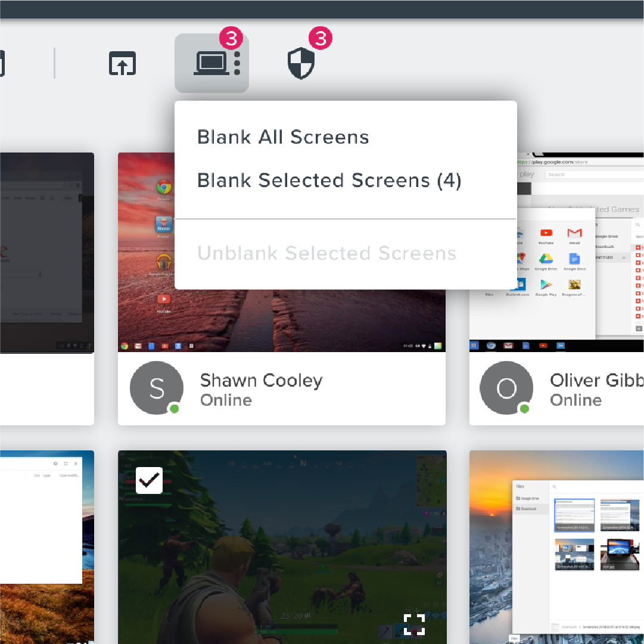Click Shawn Cooley's avatar circle
Screen dimensions: 644x644
tap(157, 388)
